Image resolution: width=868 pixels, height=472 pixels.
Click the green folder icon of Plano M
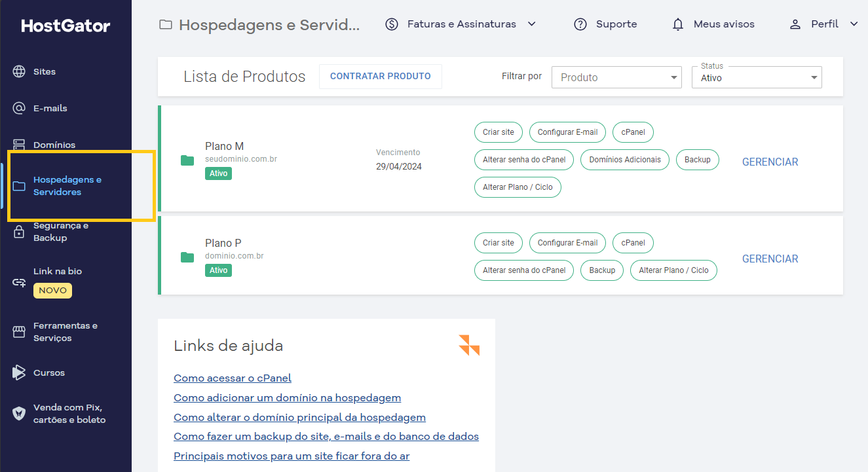[x=187, y=160]
